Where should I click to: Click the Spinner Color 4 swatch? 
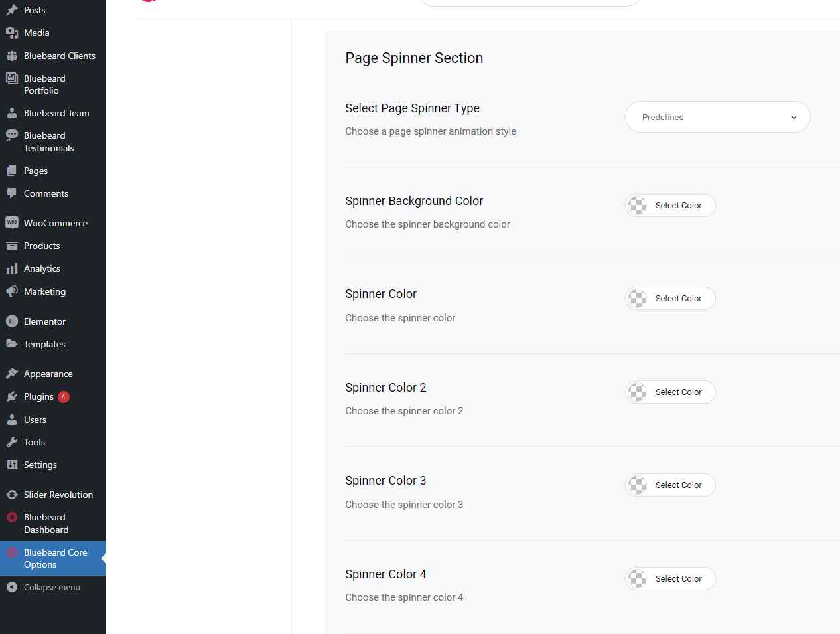click(x=638, y=579)
